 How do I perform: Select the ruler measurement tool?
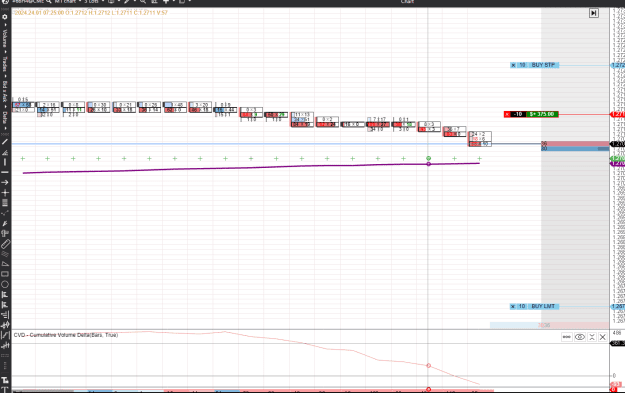(x=5, y=244)
